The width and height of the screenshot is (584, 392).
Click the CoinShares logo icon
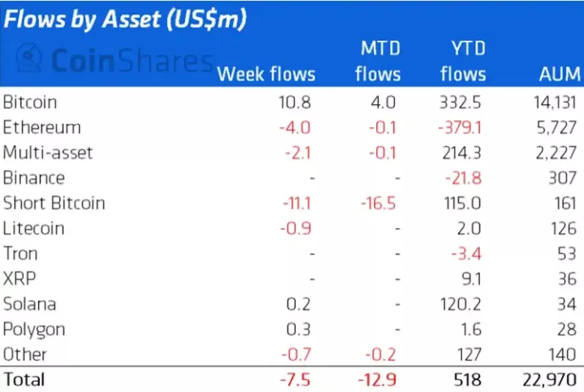[29, 58]
